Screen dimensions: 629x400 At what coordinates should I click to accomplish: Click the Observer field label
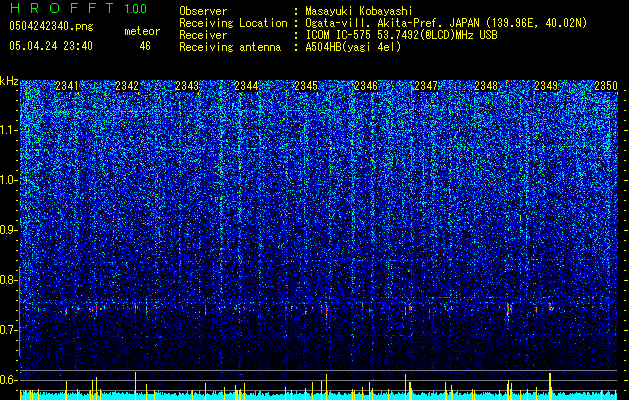click(x=203, y=11)
